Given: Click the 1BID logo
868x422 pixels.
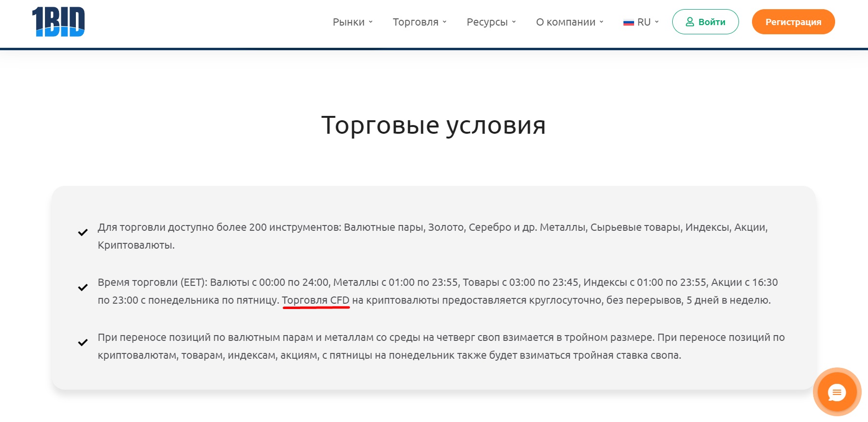Looking at the screenshot, I should 58,22.
